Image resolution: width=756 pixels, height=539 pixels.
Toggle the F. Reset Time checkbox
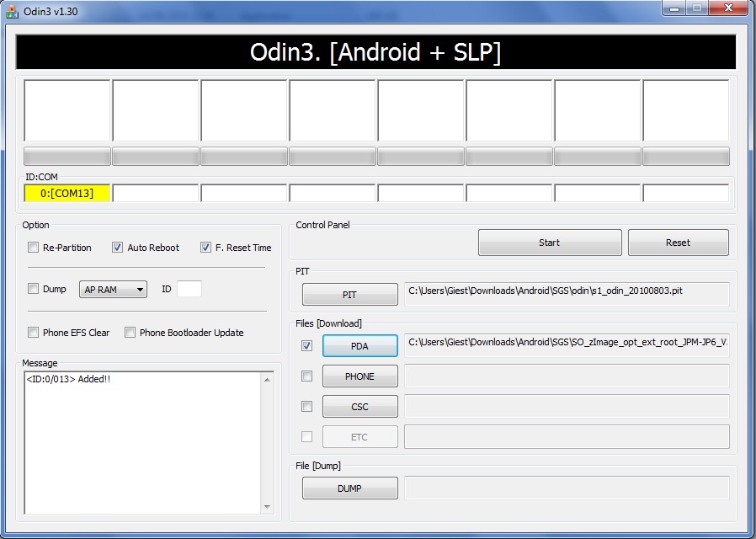pos(205,248)
